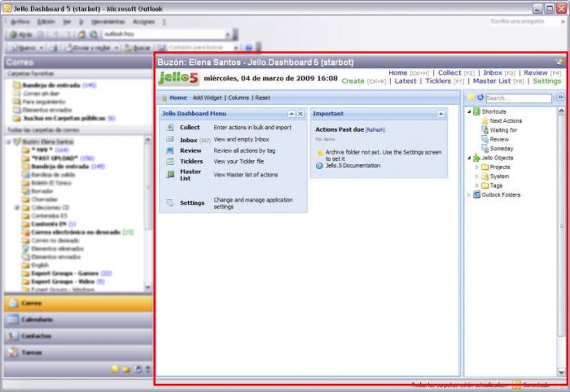Select the Review shortcut item

pyautogui.click(x=499, y=140)
